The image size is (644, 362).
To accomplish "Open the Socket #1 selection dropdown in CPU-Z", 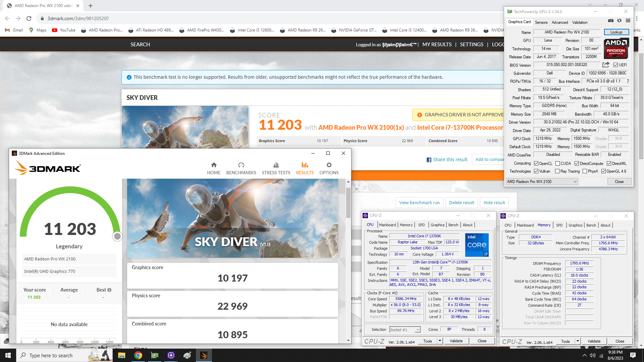I will (405, 330).
